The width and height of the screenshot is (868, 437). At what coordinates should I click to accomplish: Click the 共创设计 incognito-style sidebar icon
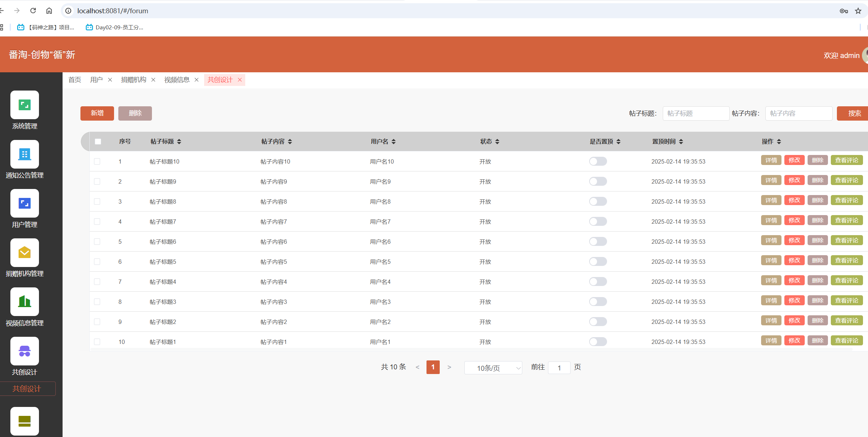25,351
